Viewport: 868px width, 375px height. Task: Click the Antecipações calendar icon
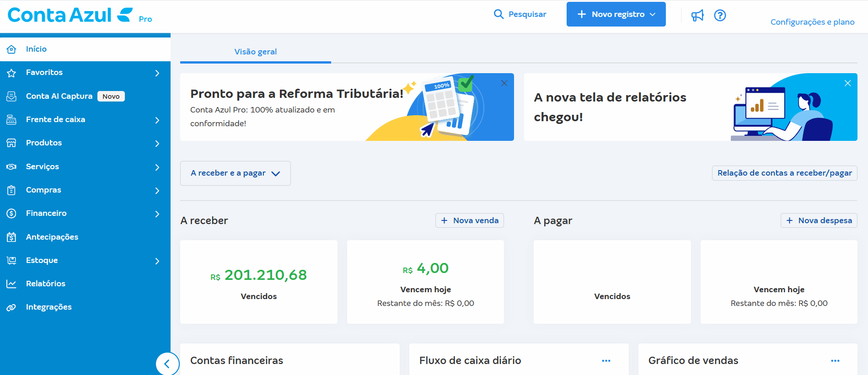click(11, 237)
